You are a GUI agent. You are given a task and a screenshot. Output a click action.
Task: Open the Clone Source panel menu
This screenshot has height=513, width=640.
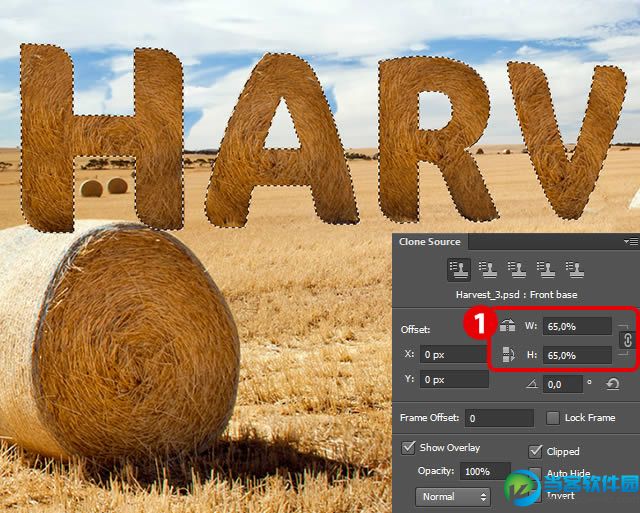click(631, 242)
